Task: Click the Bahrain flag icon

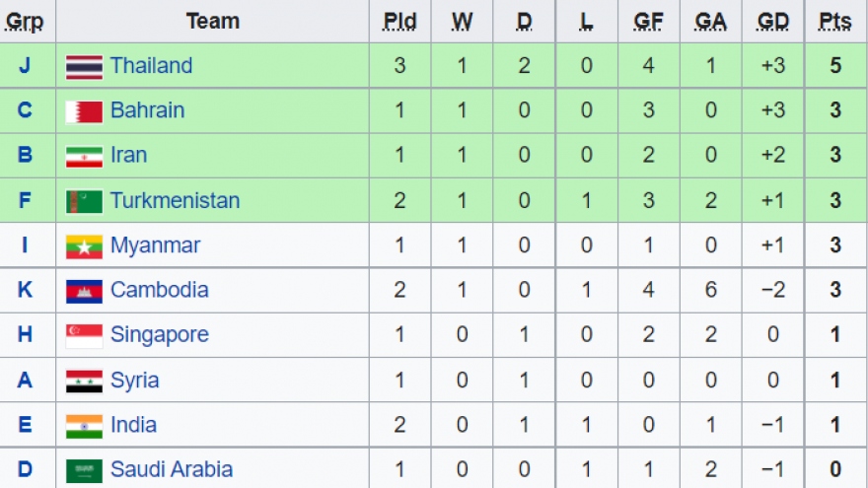Action: [x=84, y=111]
